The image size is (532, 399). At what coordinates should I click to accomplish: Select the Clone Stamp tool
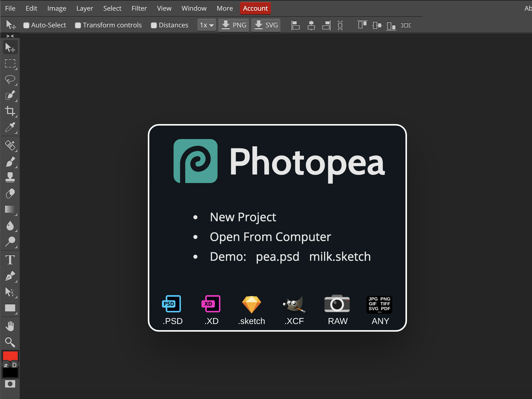point(10,177)
